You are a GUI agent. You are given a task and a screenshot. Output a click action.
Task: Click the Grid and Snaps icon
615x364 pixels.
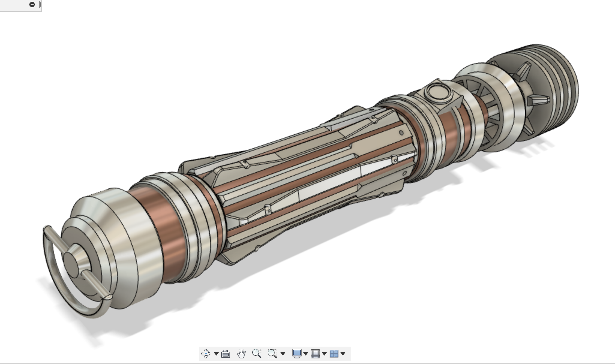point(315,354)
